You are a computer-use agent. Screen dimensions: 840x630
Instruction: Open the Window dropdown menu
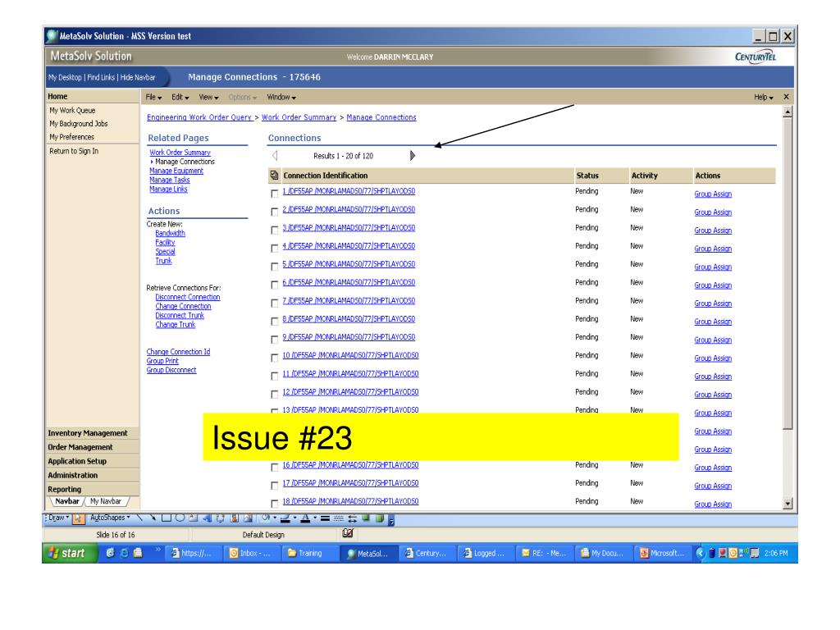pos(281,97)
